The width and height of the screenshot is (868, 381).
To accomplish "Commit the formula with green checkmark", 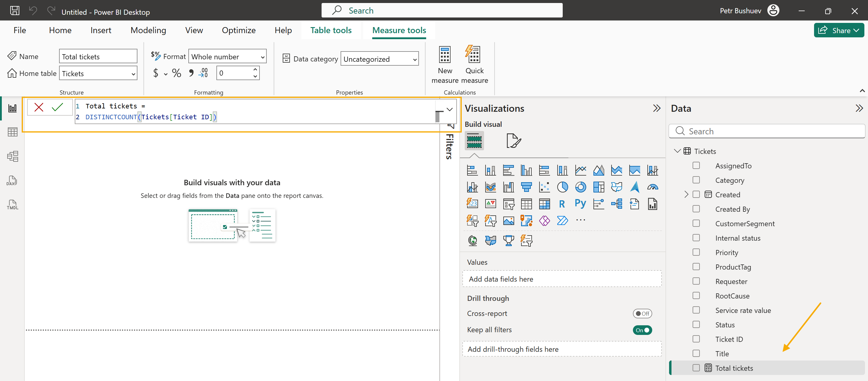I will (x=57, y=107).
